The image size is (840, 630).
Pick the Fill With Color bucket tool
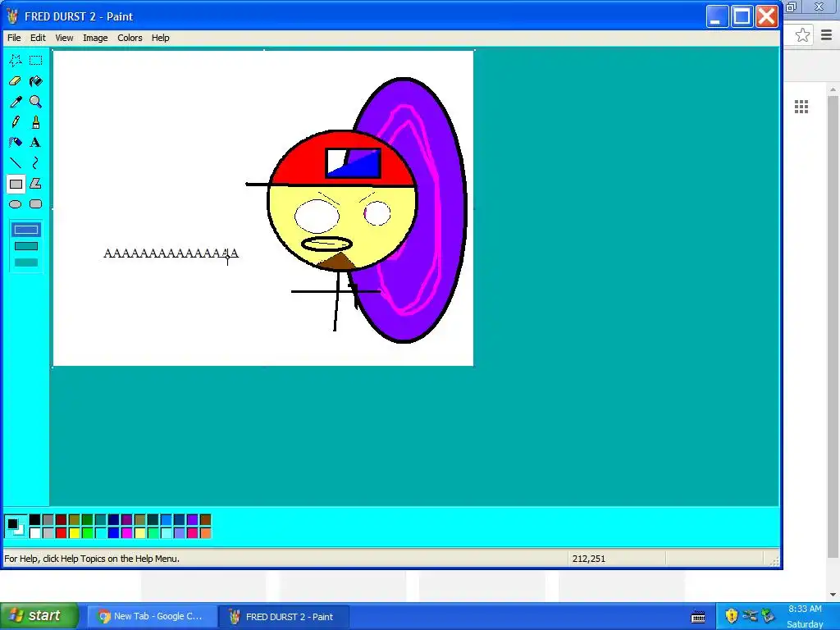pos(36,81)
